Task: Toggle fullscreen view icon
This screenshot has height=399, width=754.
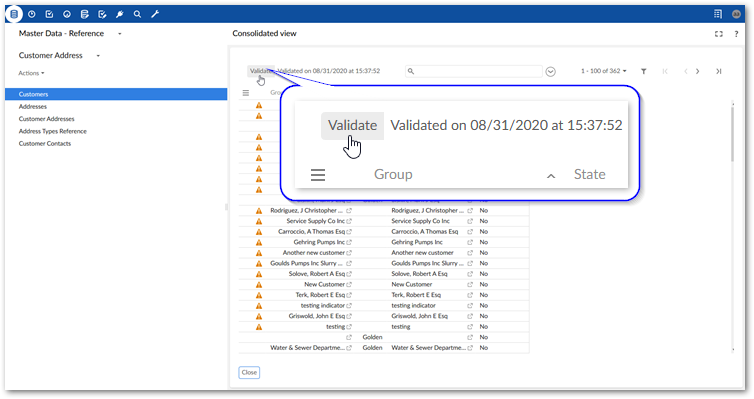Action: pyautogui.click(x=718, y=34)
